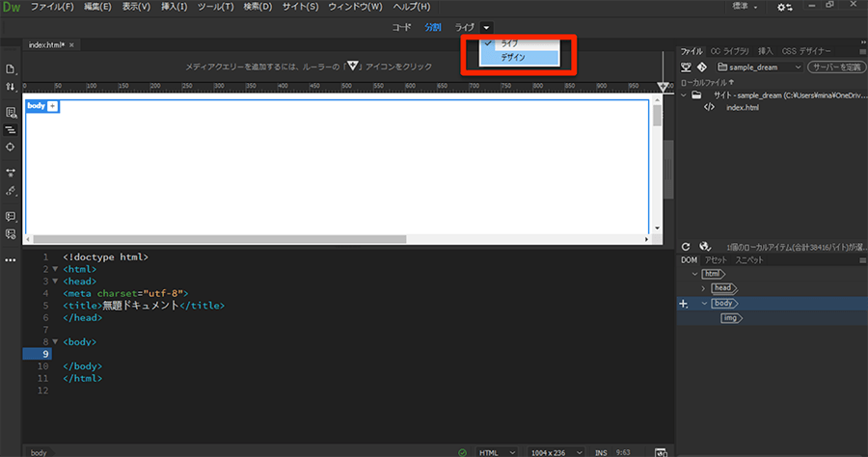Click the media query triangle marker on ruler
The width and height of the screenshot is (868, 457).
click(663, 87)
